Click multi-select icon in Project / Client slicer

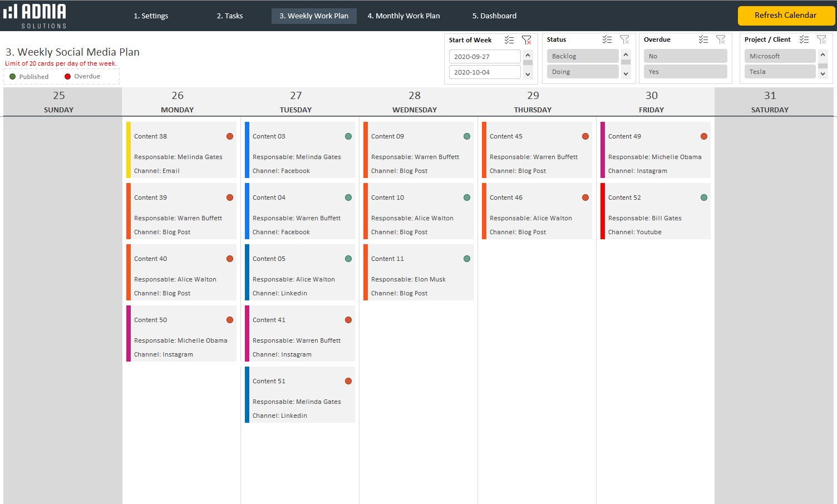point(804,39)
